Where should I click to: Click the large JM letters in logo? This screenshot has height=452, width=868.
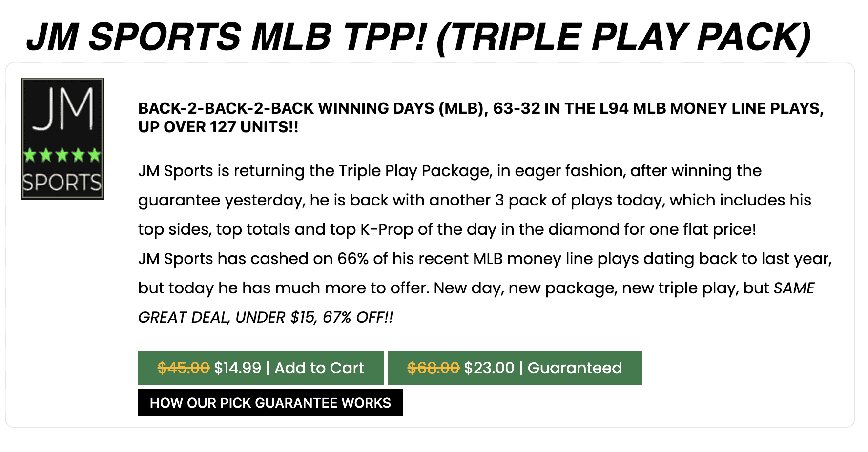[63, 109]
